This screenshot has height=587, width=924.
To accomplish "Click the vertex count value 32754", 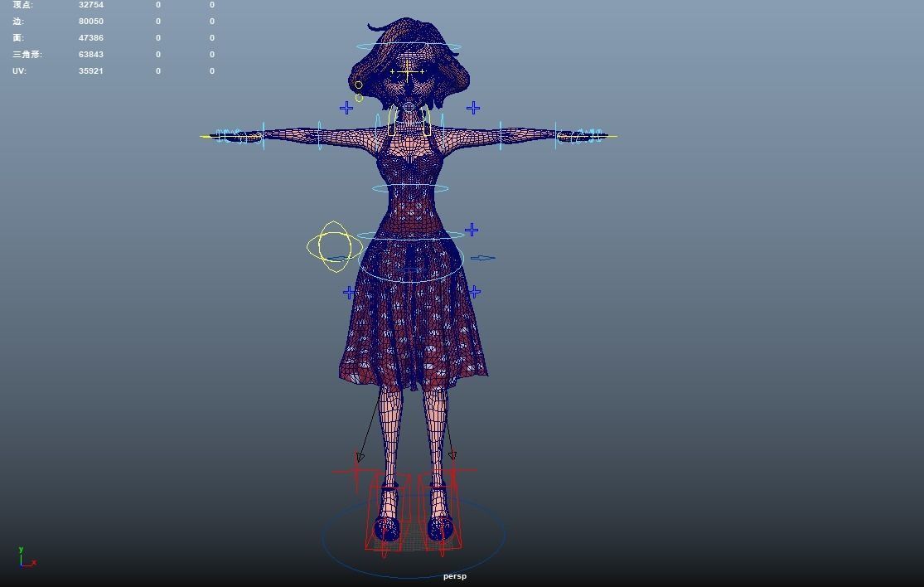I will [x=91, y=5].
